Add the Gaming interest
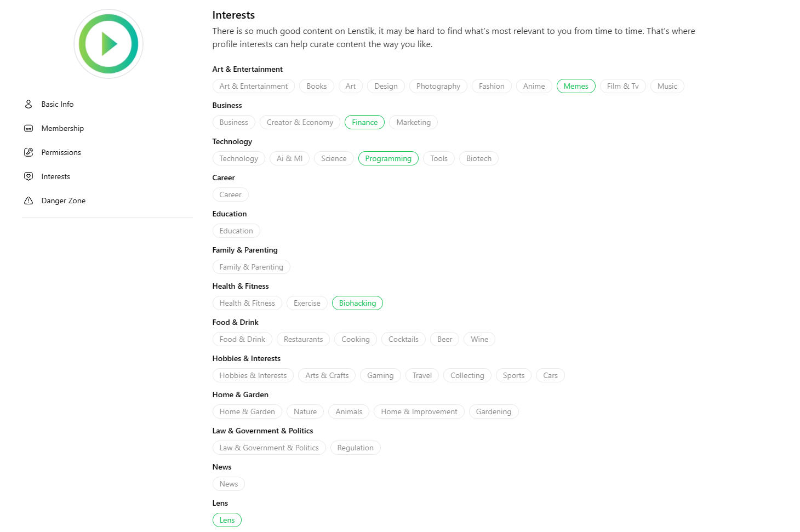The image size is (800, 532). [x=380, y=375]
